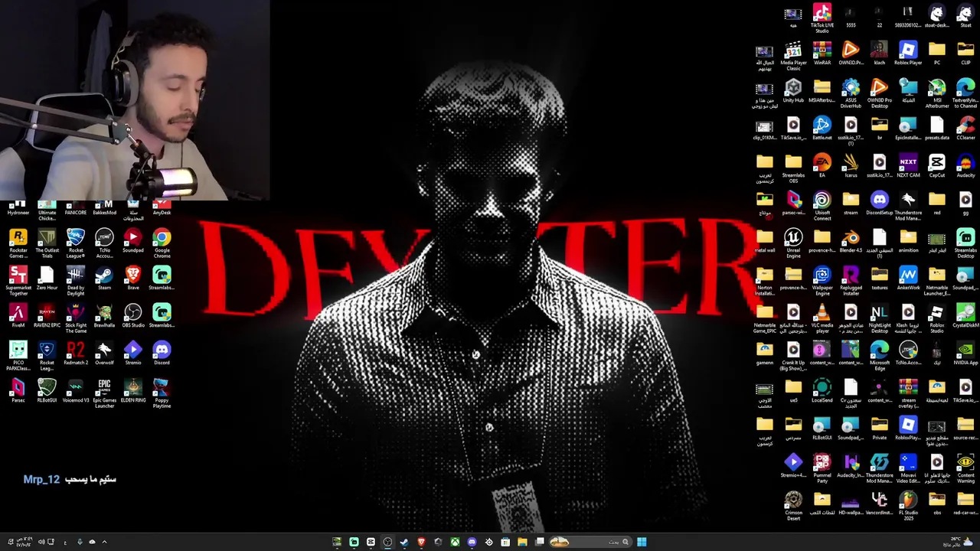Open CCleaner from the desktop
The image size is (980, 551).
[x=965, y=128]
